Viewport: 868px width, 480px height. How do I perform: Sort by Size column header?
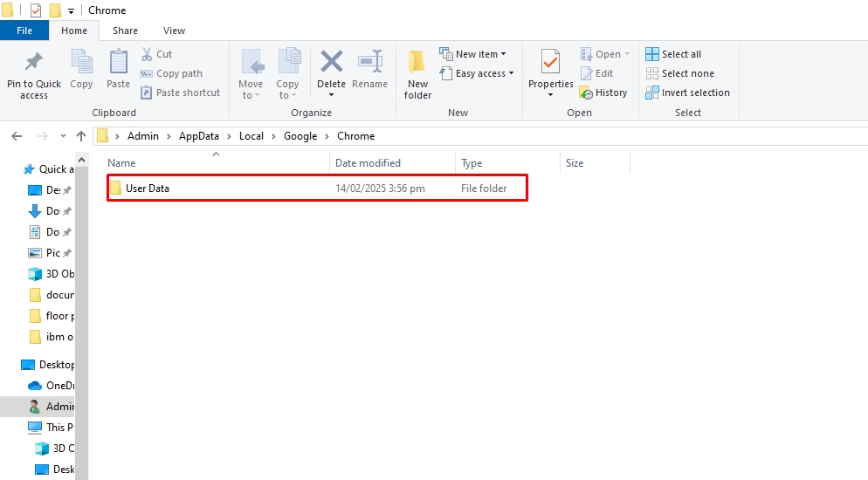point(595,163)
